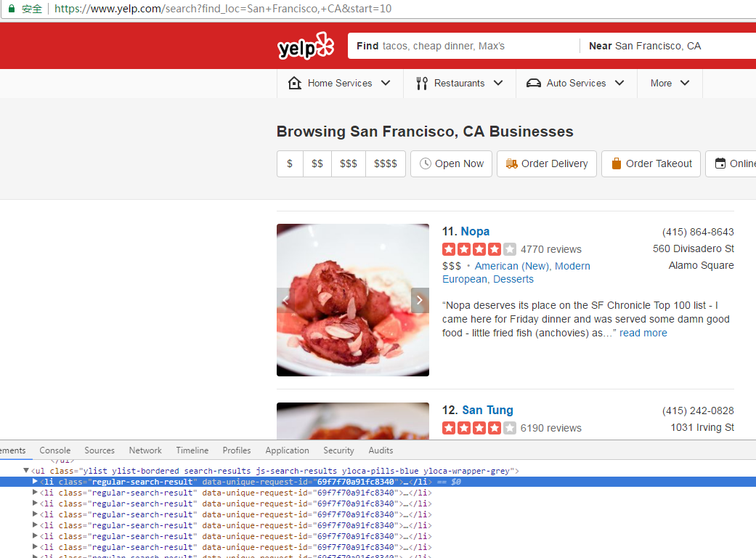Click Nopa's star rating

[479, 249]
